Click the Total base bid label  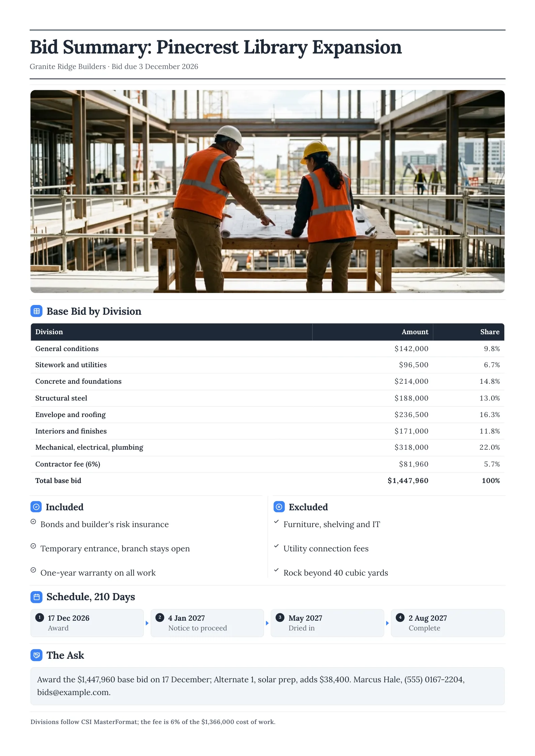click(x=58, y=481)
